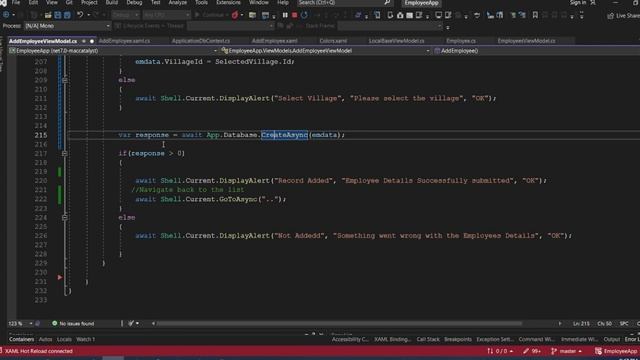
Task: Click the EmployeeApp repository icon in status bar
Action: [x=598, y=351]
